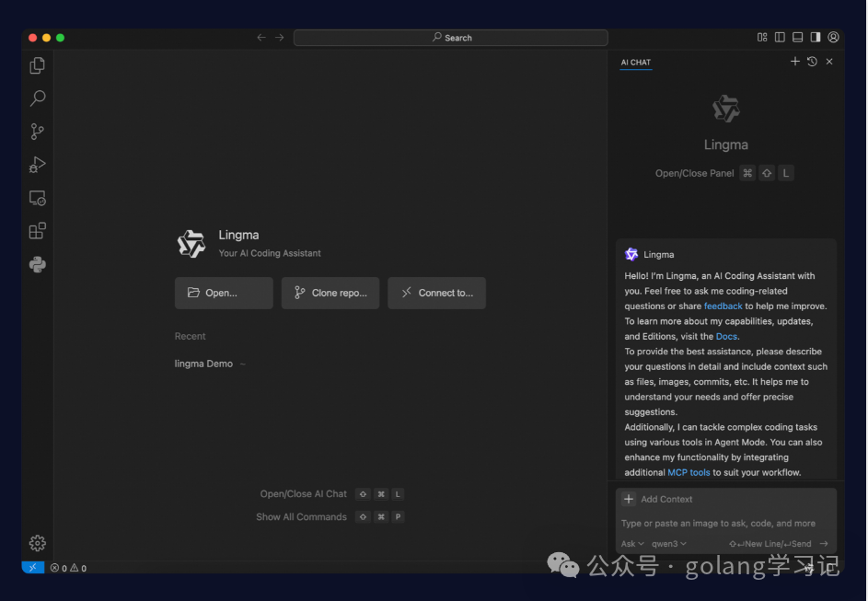This screenshot has width=868, height=601.
Task: Select the AI CHAT tab
Action: 635,63
